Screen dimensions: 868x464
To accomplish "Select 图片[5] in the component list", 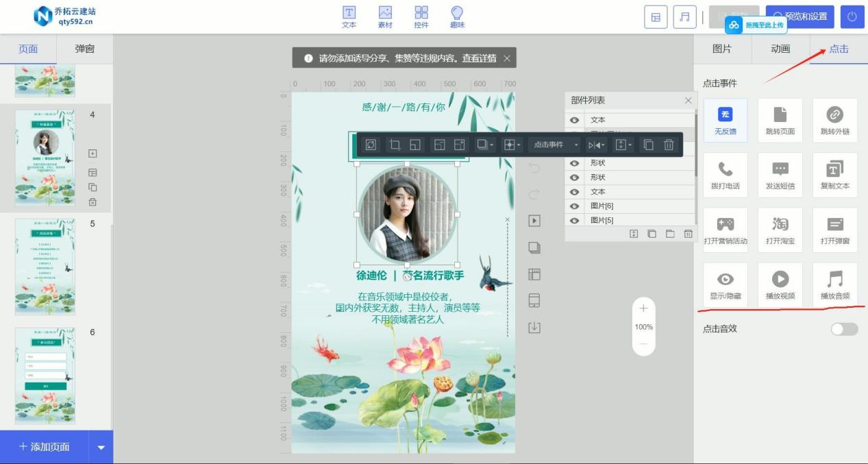I will (x=602, y=221).
